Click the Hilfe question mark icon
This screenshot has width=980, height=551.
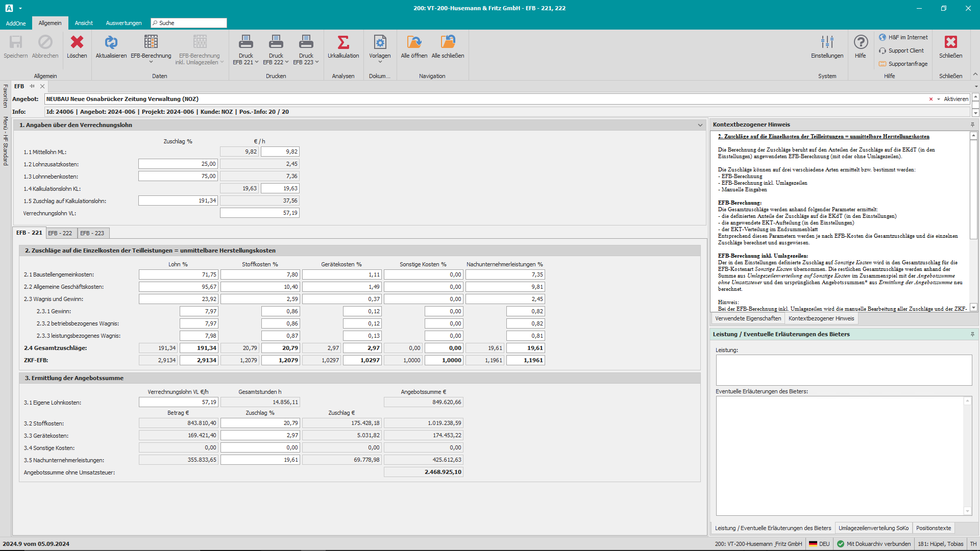click(x=861, y=42)
